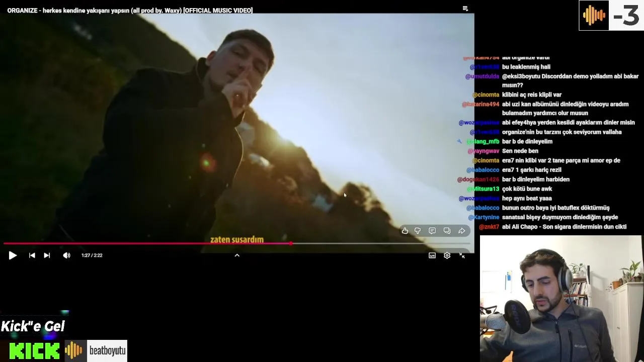Click chat message 'organize'nin bu tarzını çok seviyorum'
Viewport: 644px width, 362px height.
[562, 132]
